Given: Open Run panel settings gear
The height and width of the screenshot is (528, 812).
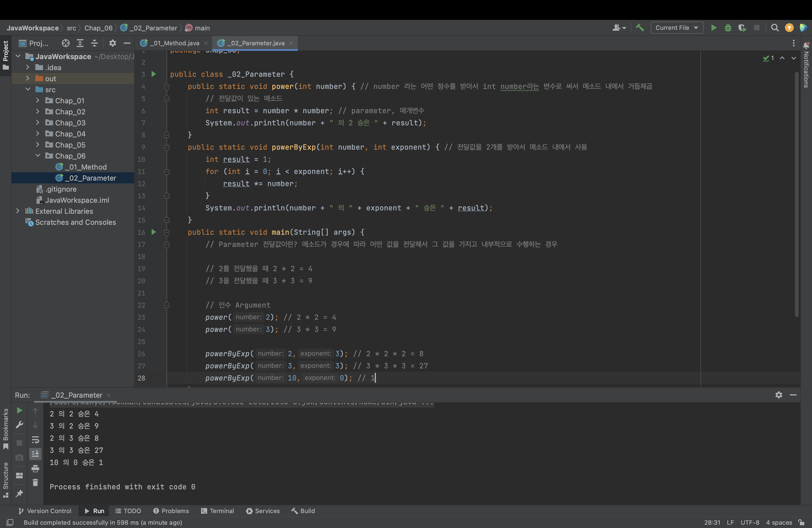Looking at the screenshot, I should [x=779, y=395].
